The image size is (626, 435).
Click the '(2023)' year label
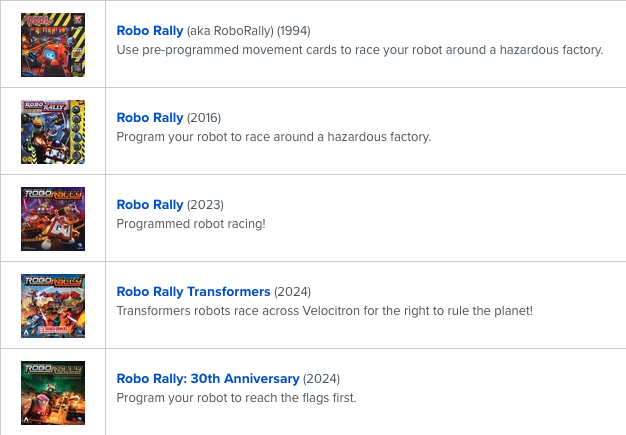click(205, 205)
